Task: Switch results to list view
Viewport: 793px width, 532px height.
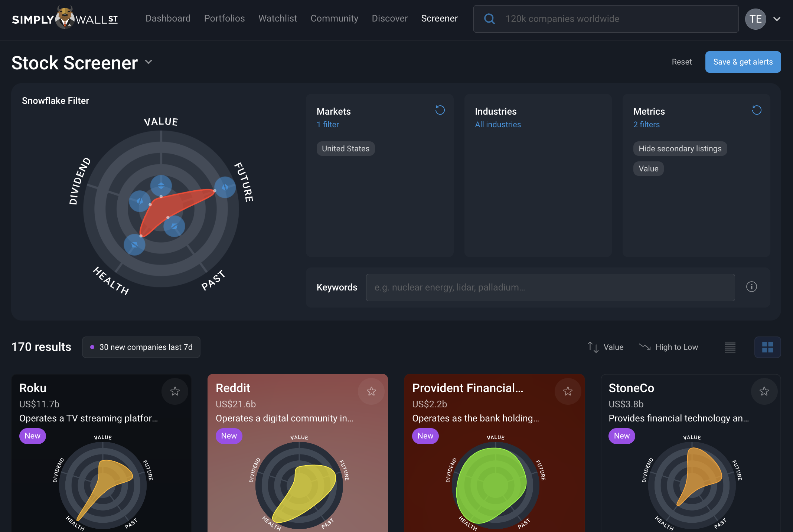Action: point(730,347)
